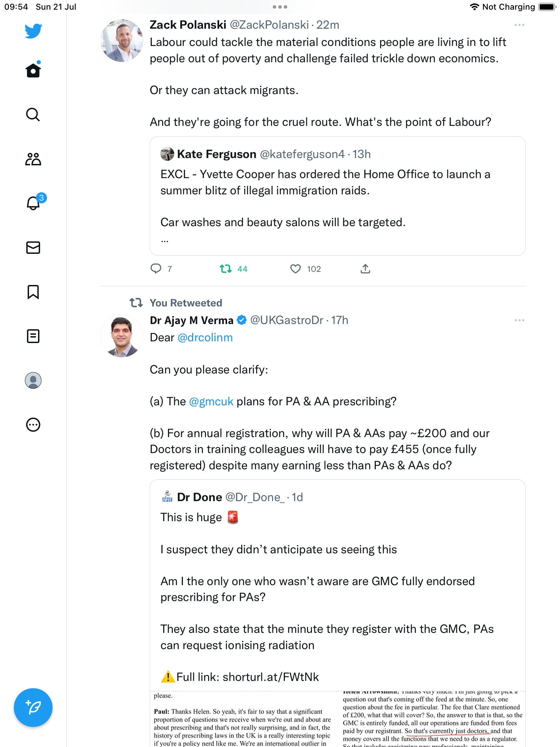Open the Search magnifier icon
560x747 pixels.
pyautogui.click(x=33, y=115)
